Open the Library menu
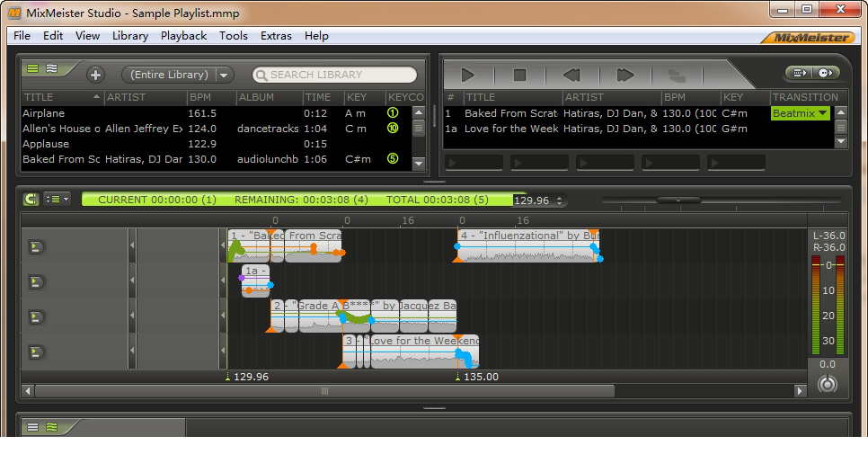 (x=130, y=36)
